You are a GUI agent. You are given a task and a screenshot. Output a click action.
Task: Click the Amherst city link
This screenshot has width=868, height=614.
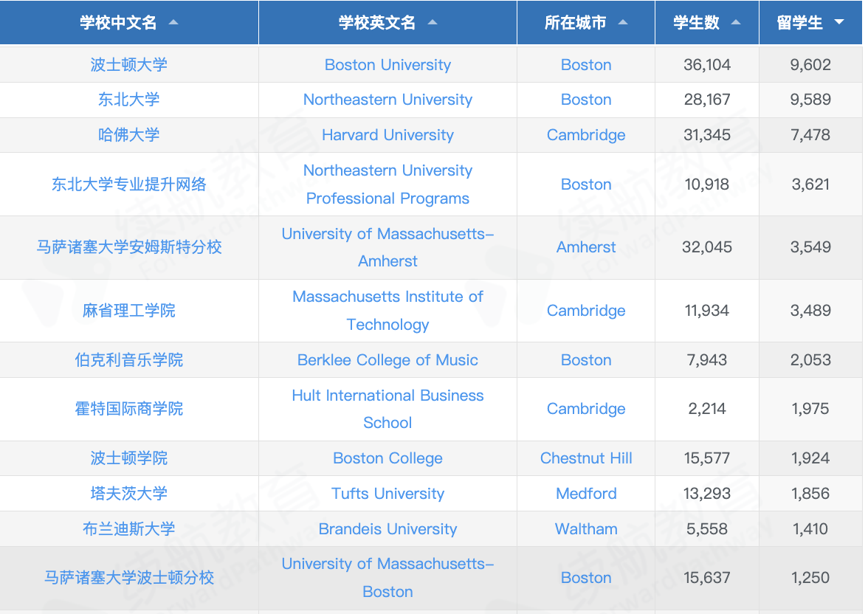[586, 247]
